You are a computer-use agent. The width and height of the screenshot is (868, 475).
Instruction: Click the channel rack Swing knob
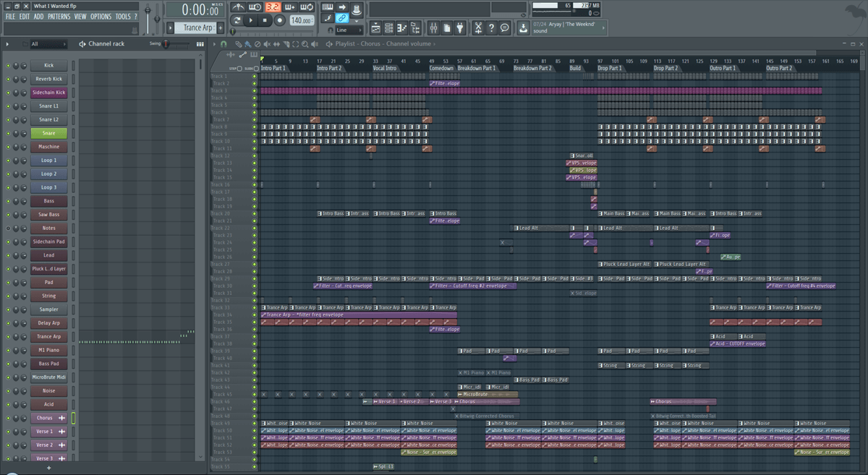click(166, 44)
